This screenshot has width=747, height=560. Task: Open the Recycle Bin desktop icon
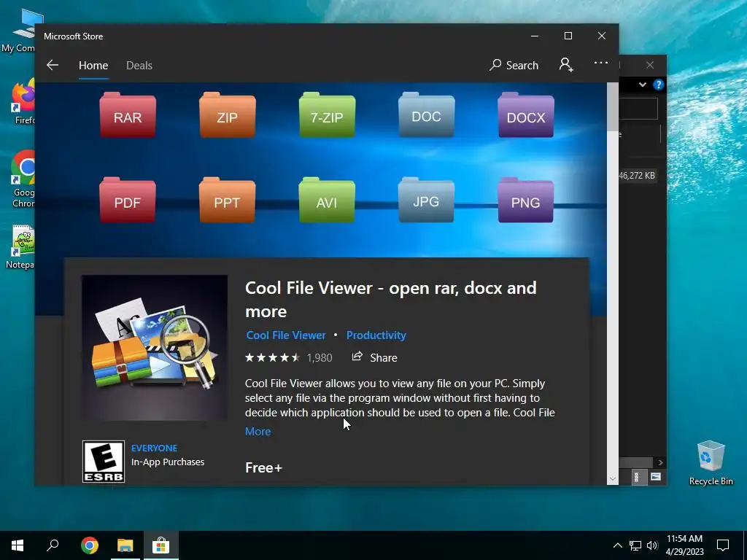coord(711,463)
